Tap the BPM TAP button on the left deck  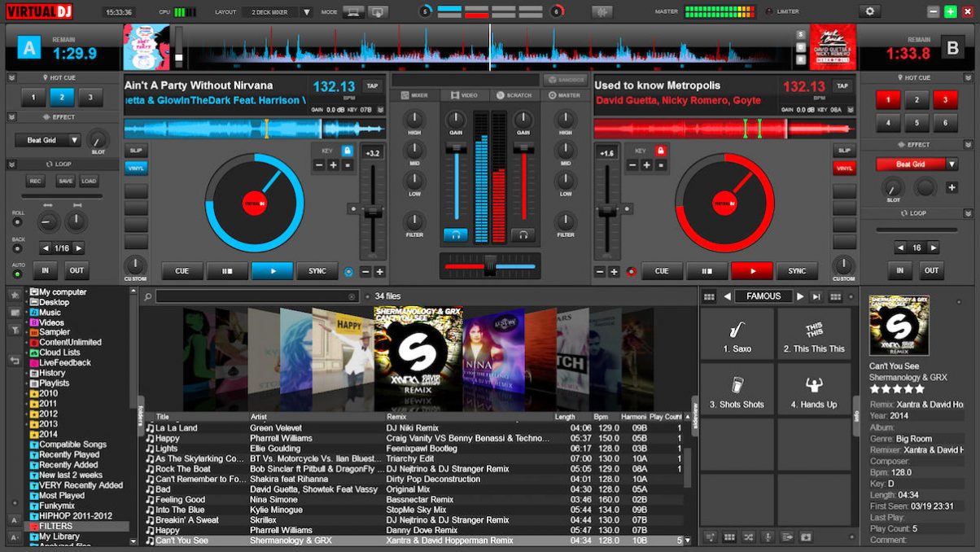point(374,85)
